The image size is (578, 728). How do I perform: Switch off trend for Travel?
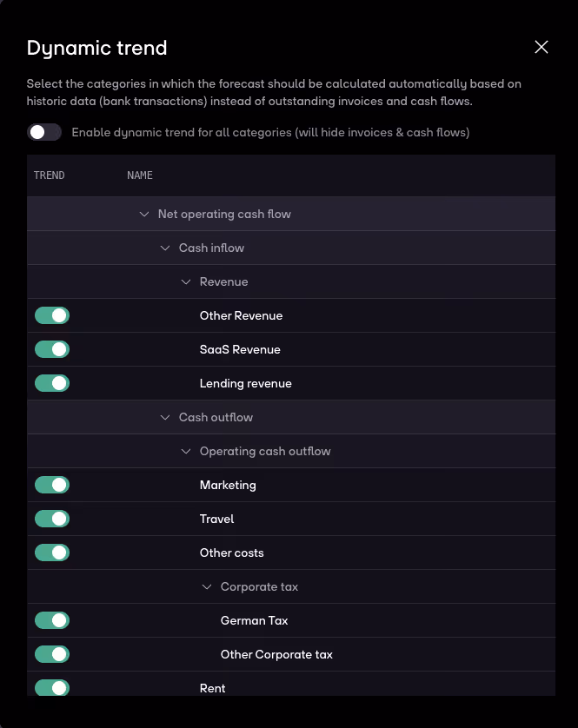(52, 519)
